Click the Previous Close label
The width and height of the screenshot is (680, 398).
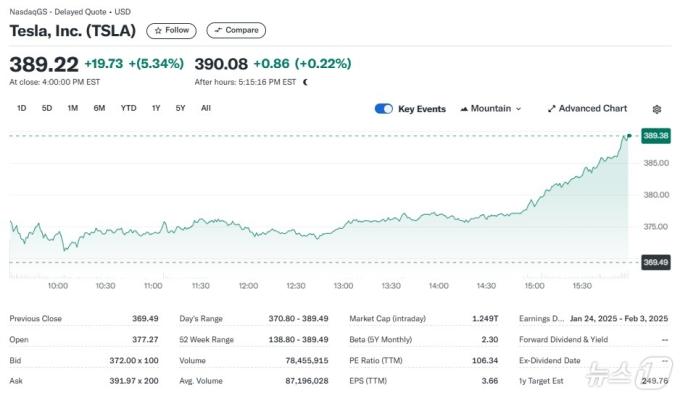click(36, 319)
